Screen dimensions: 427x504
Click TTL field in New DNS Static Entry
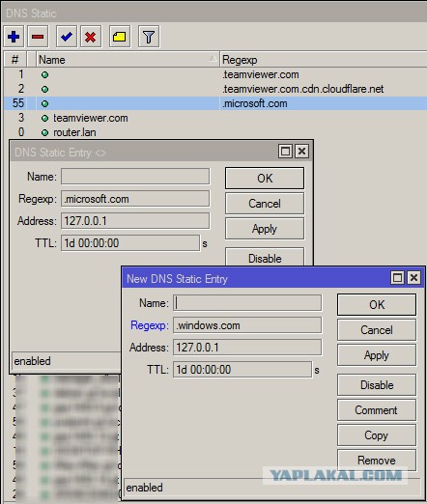242,370
